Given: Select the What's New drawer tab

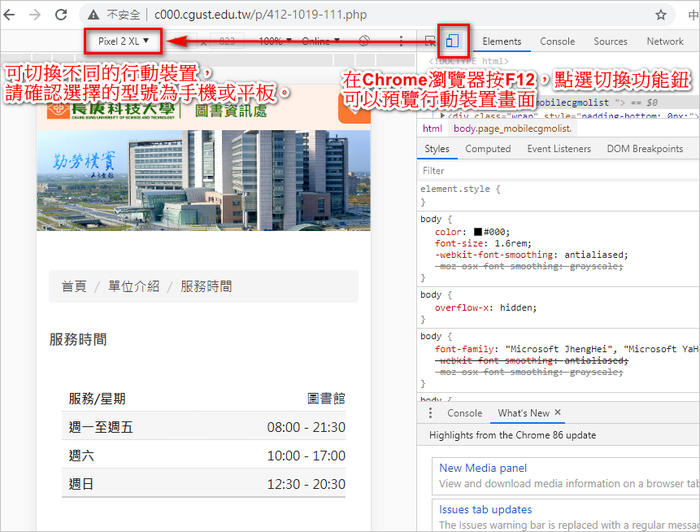Looking at the screenshot, I should pyautogui.click(x=523, y=413).
